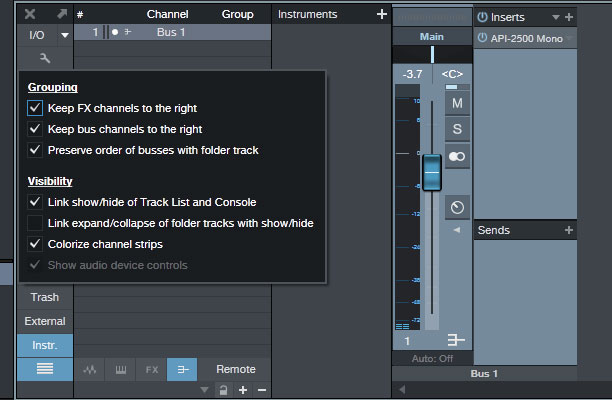Viewport: 612px width, 400px height.
Task: Click the wrench options icon
Action: pos(44,58)
